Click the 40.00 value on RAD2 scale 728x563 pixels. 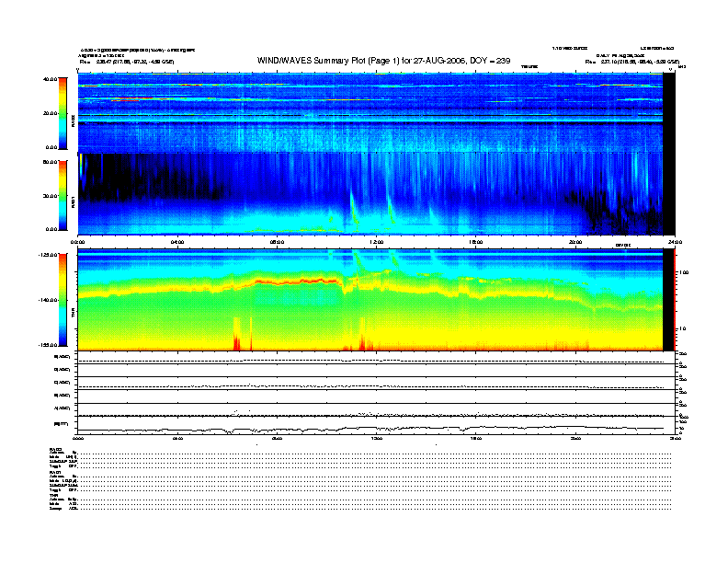(50, 79)
